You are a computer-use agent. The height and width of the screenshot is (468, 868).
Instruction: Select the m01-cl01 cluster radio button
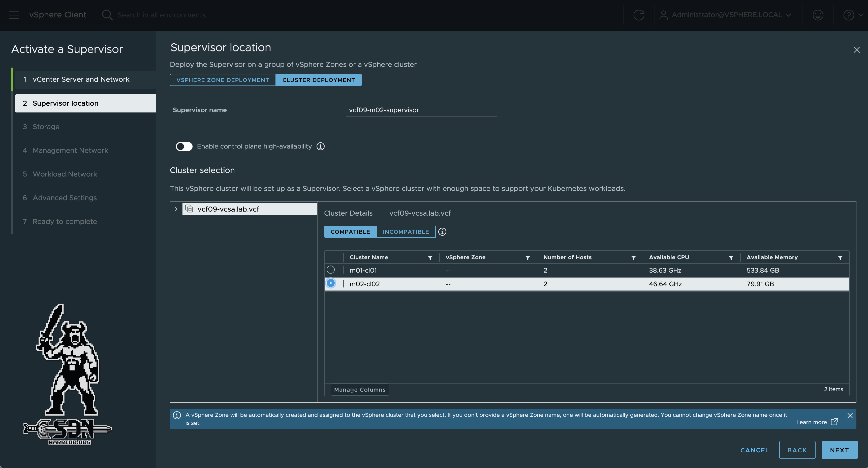pos(331,270)
